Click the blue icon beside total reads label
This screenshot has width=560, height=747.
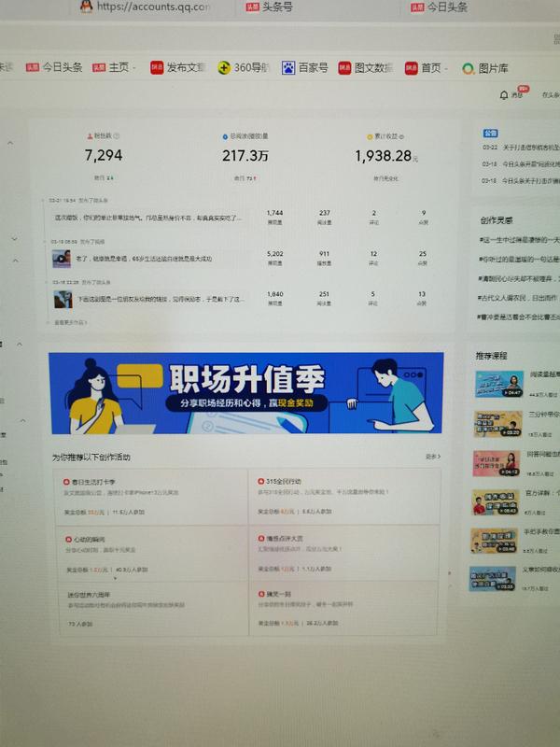225,136
